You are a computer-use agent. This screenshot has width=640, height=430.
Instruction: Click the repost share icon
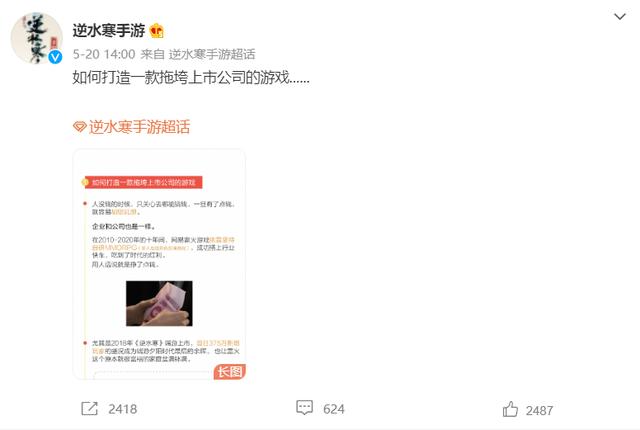[x=89, y=408]
